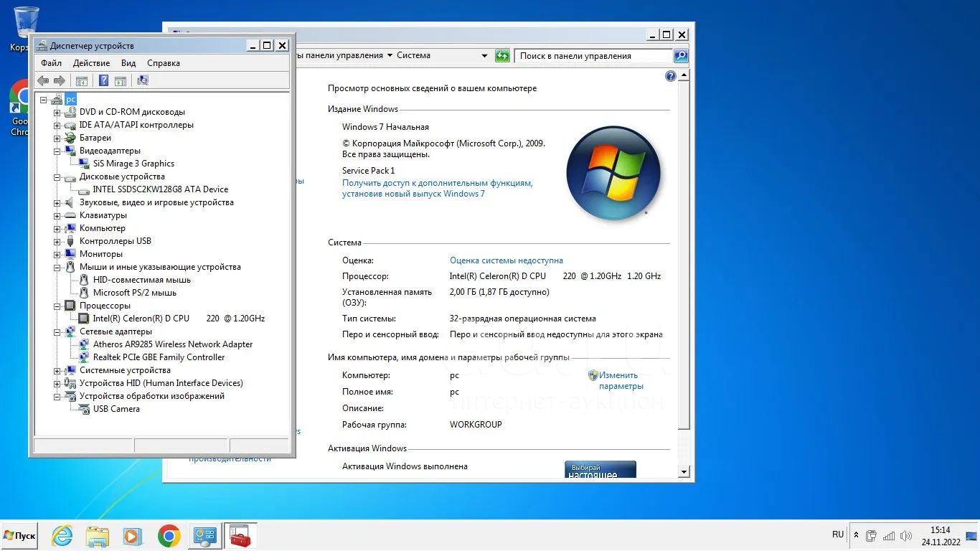Expand the DVD и CD-ROM дисководы node
The image size is (980, 551).
[x=57, y=112]
